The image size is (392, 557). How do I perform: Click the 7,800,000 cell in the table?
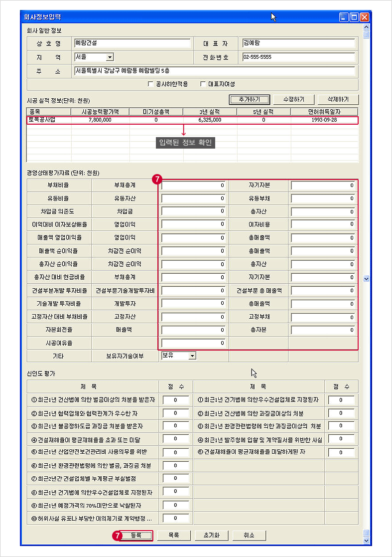click(100, 120)
